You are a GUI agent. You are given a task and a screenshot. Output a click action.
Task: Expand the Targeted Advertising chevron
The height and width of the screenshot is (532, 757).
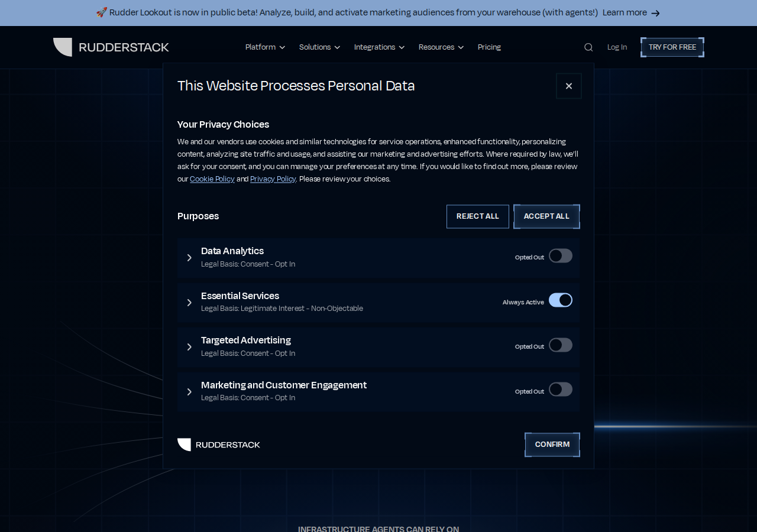(x=189, y=347)
